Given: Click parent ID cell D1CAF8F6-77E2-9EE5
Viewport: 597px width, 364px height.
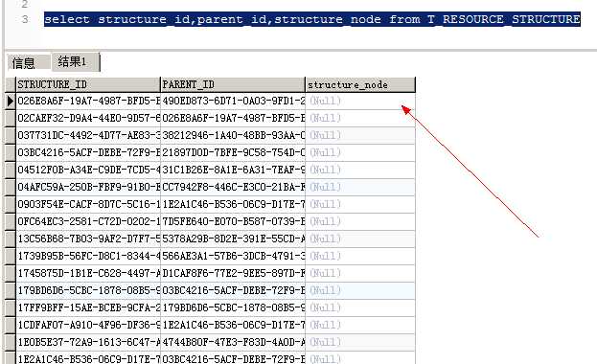Looking at the screenshot, I should 233,273.
